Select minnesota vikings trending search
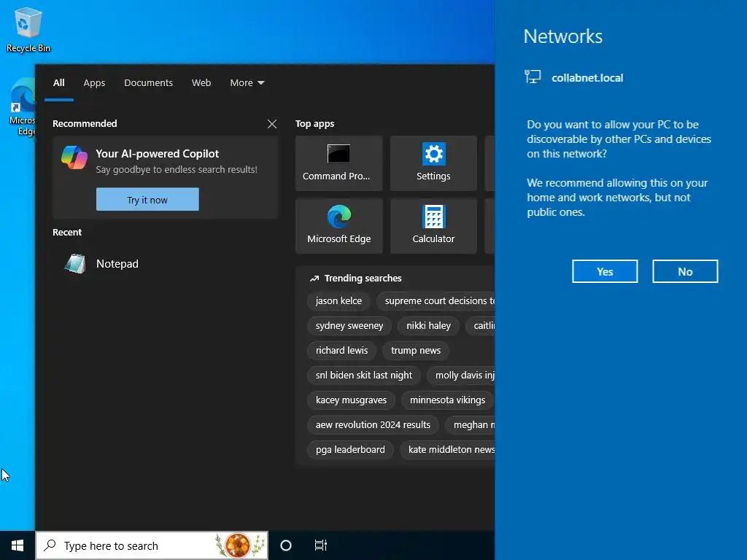747x560 pixels. 447,400
